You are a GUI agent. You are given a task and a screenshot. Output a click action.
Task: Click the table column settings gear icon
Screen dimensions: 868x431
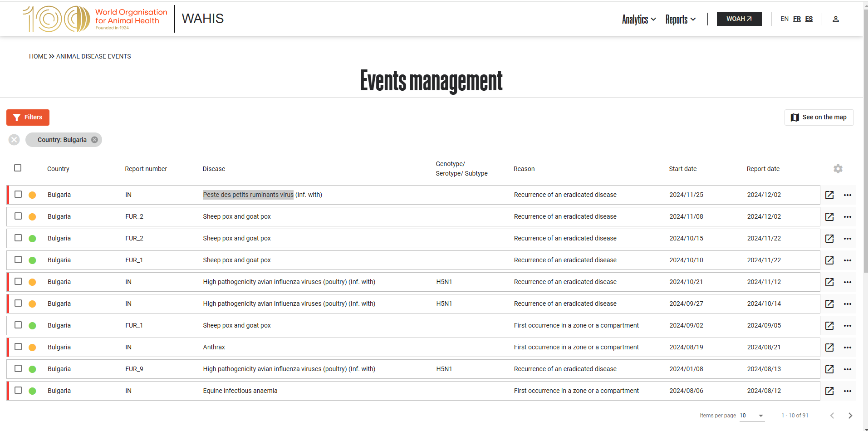[x=838, y=169]
